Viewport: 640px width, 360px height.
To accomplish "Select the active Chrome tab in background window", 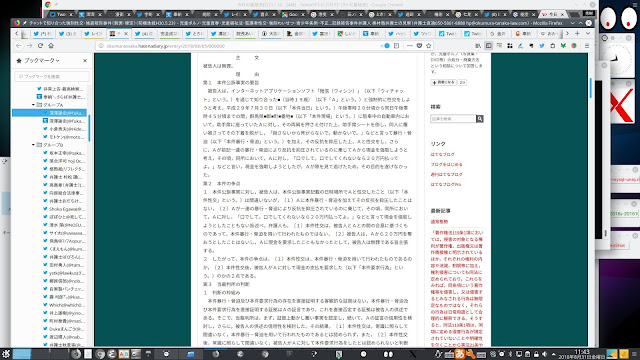I will point(553,14).
